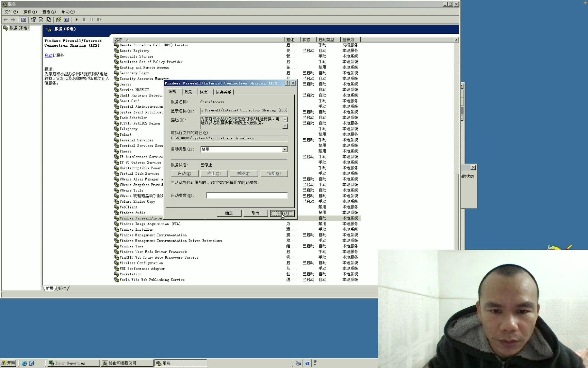The image size is (588, 368).
Task: Sort by 状态 column header
Action: 309,40
